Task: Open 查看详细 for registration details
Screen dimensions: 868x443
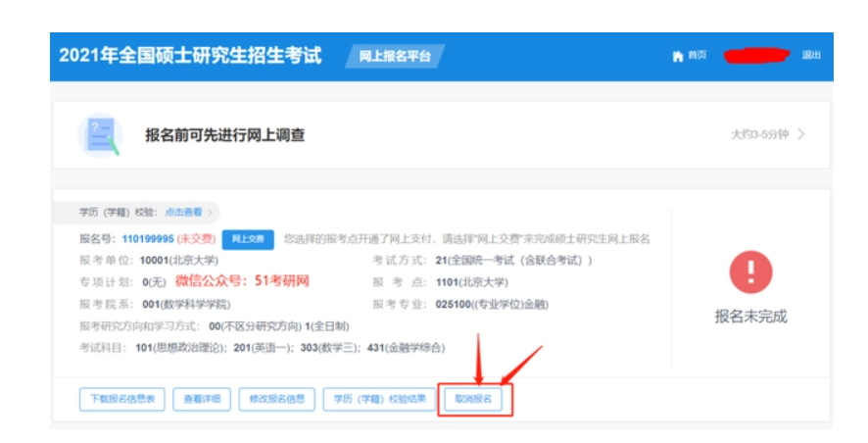Action: [x=202, y=399]
